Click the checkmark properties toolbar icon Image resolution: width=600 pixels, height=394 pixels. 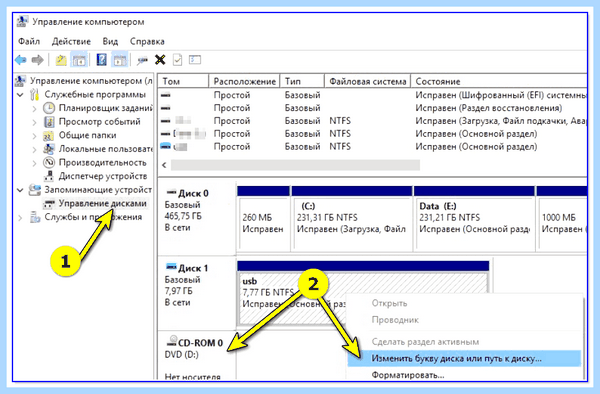[x=178, y=60]
